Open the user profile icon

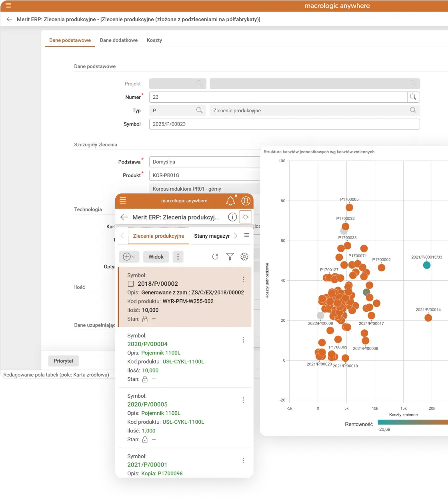click(246, 201)
